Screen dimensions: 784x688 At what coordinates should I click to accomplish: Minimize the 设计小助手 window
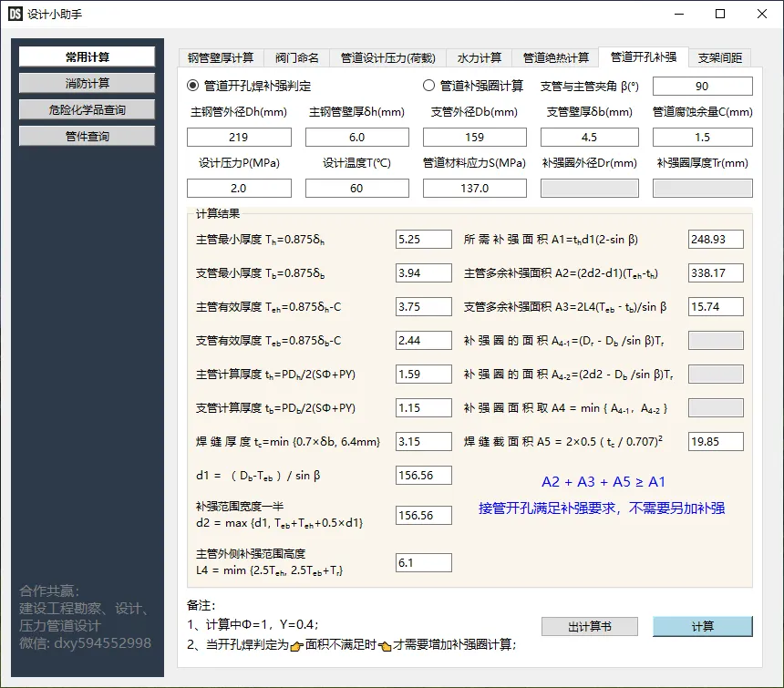(679, 14)
